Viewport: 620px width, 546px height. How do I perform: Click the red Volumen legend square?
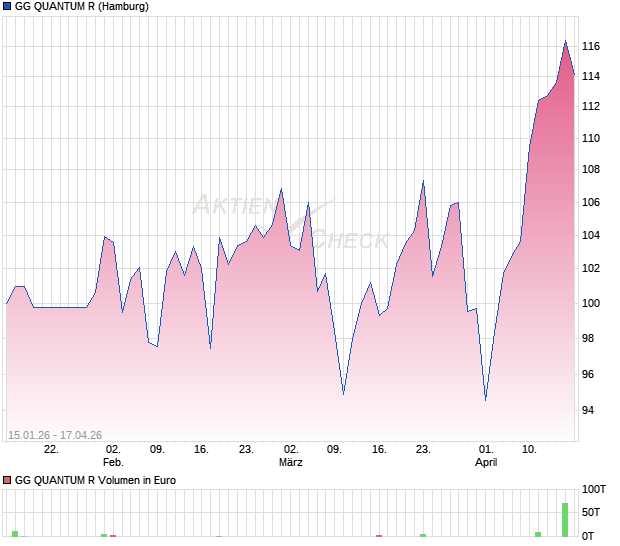(x=7, y=480)
